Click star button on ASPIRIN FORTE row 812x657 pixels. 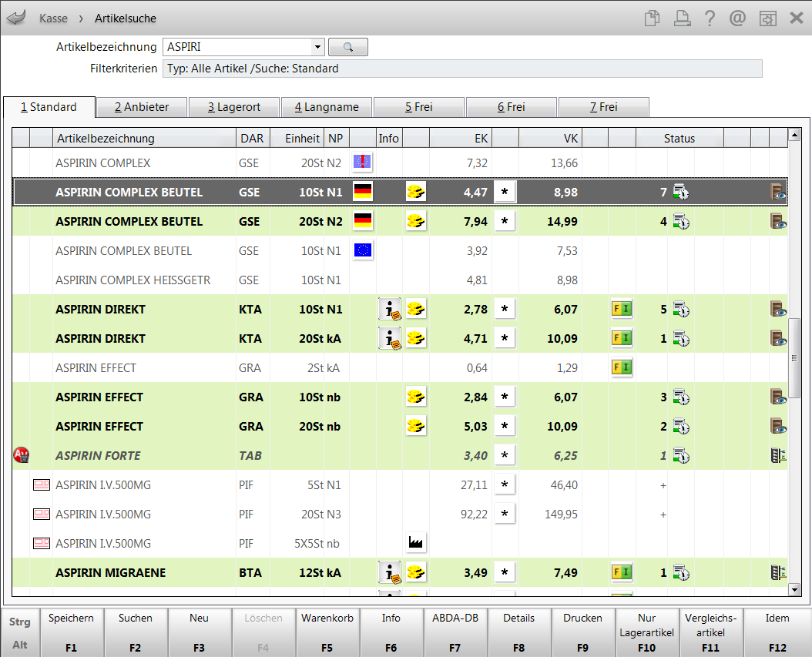pyautogui.click(x=505, y=455)
